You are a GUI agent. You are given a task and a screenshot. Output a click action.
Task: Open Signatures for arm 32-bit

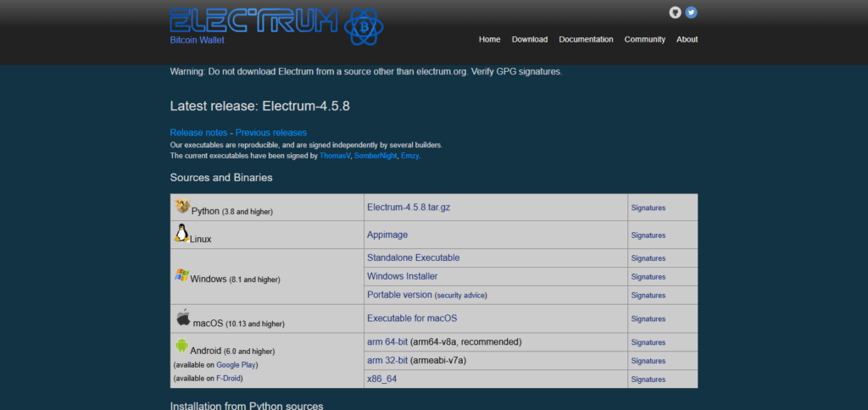(648, 361)
